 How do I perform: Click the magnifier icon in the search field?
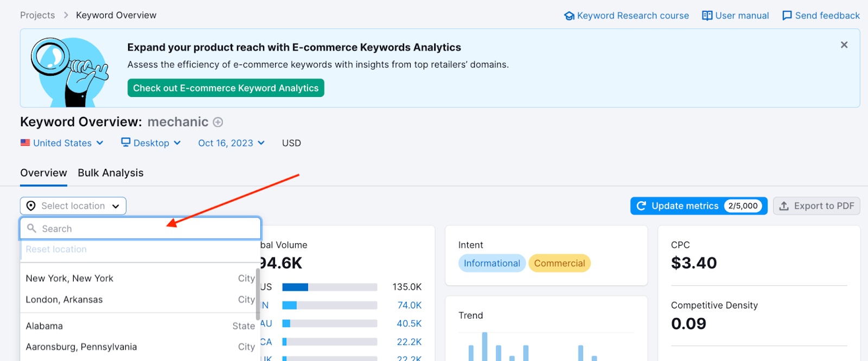click(32, 229)
